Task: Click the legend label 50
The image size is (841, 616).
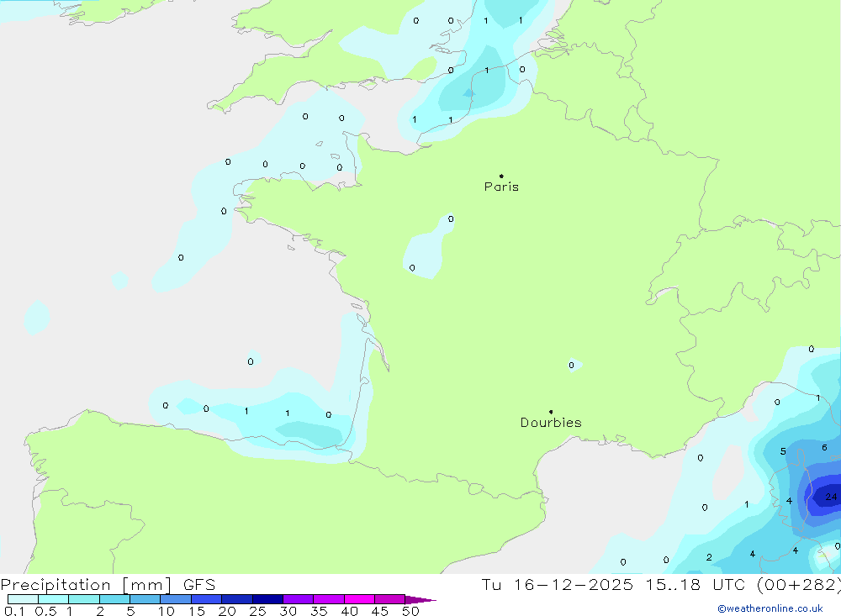Action: point(410,611)
